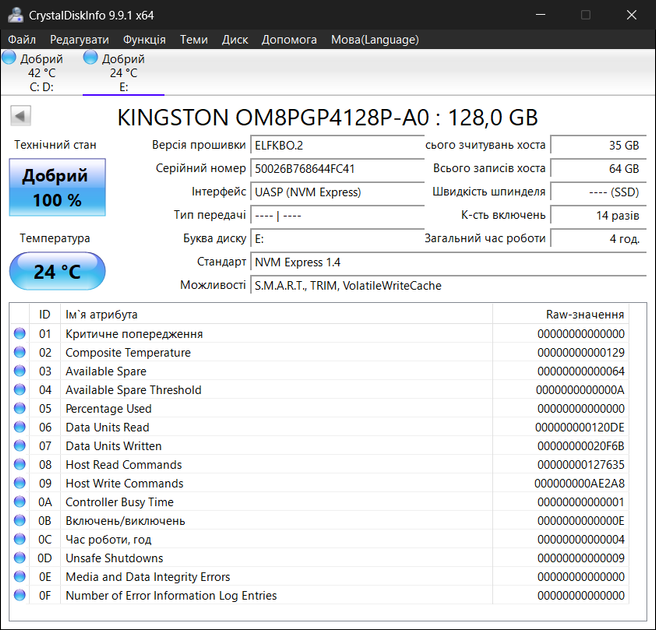The image size is (656, 630).
Task: Click the disk title KINGSTON OM8PGP4128P-A0
Action: 327,118
